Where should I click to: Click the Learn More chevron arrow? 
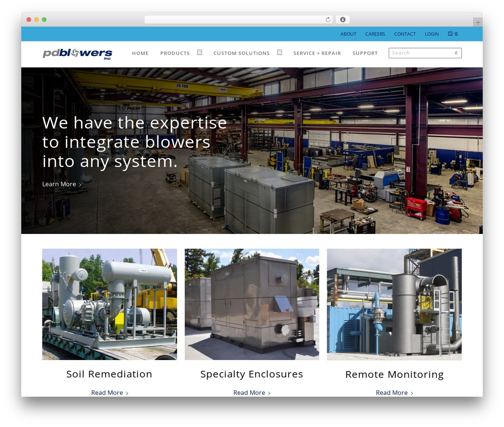tap(80, 185)
